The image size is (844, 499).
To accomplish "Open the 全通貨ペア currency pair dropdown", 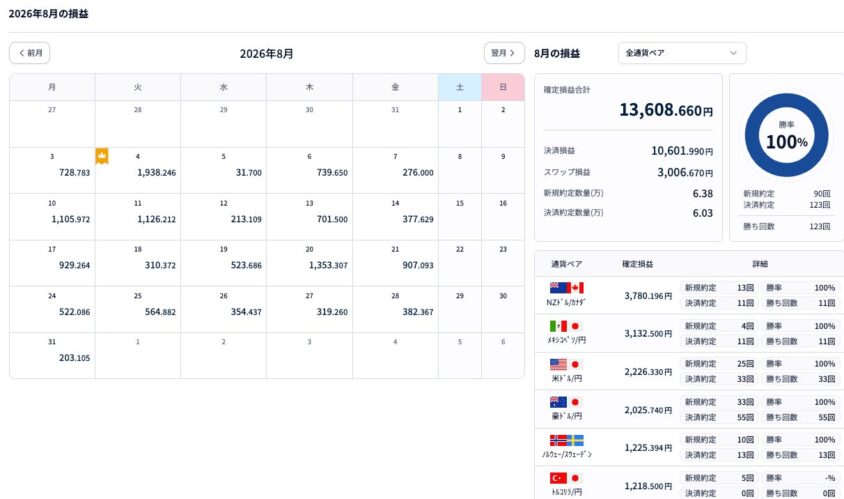I will point(682,53).
